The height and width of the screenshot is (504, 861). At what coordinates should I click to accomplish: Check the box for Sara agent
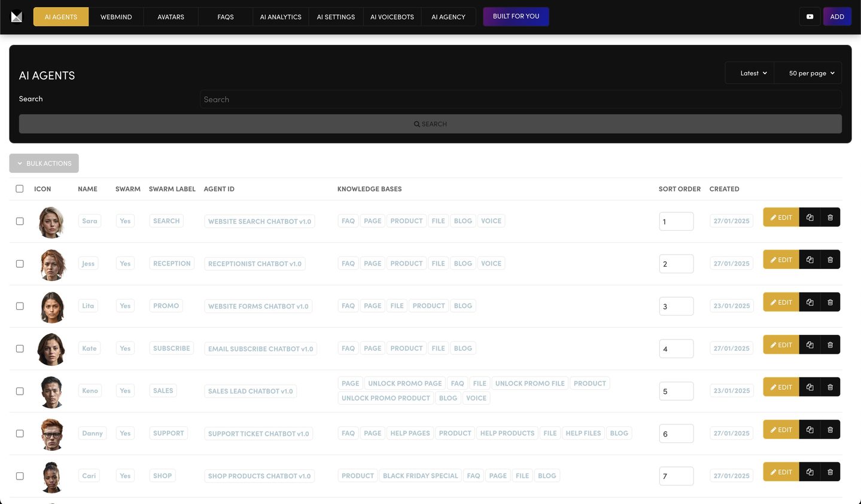click(20, 221)
